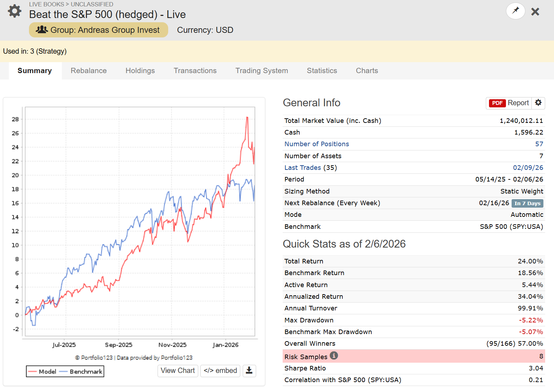Click the Benchmark Return 18.56% value

[x=530, y=273]
